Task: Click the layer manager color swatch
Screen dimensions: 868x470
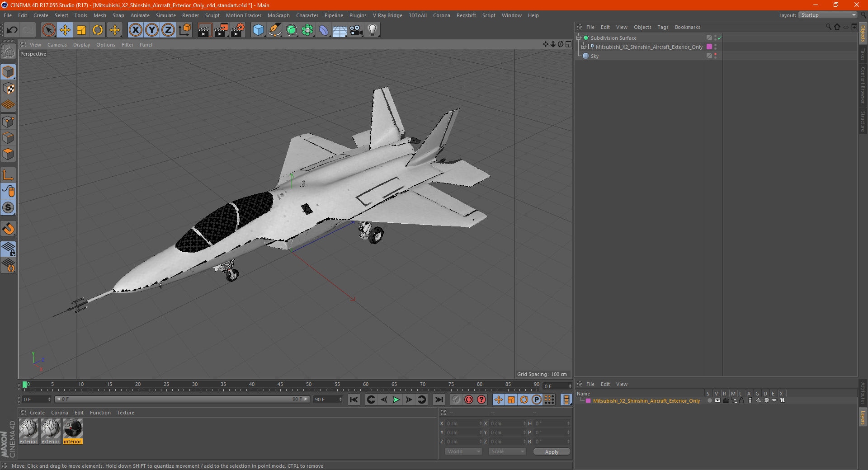Action: pyautogui.click(x=588, y=401)
